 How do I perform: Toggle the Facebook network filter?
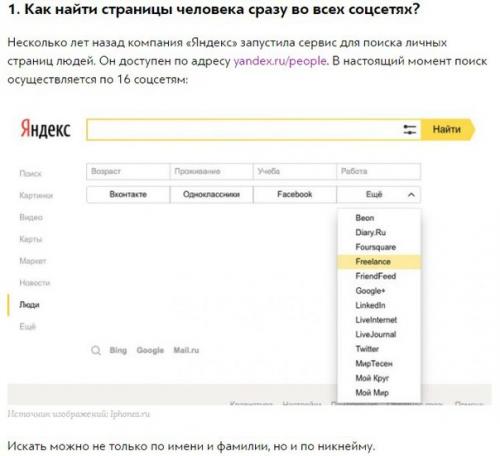click(x=295, y=194)
